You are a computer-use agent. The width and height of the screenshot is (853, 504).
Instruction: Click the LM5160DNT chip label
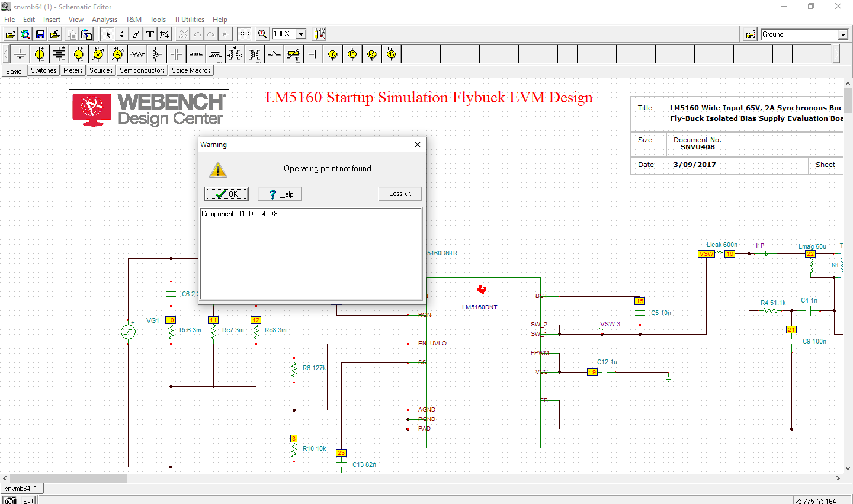pos(480,307)
